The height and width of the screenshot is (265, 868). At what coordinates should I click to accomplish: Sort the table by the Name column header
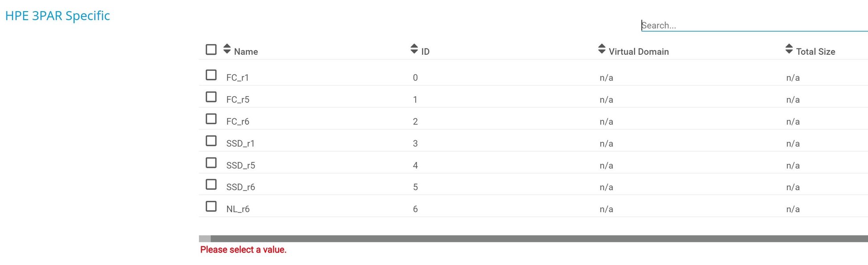tap(246, 51)
